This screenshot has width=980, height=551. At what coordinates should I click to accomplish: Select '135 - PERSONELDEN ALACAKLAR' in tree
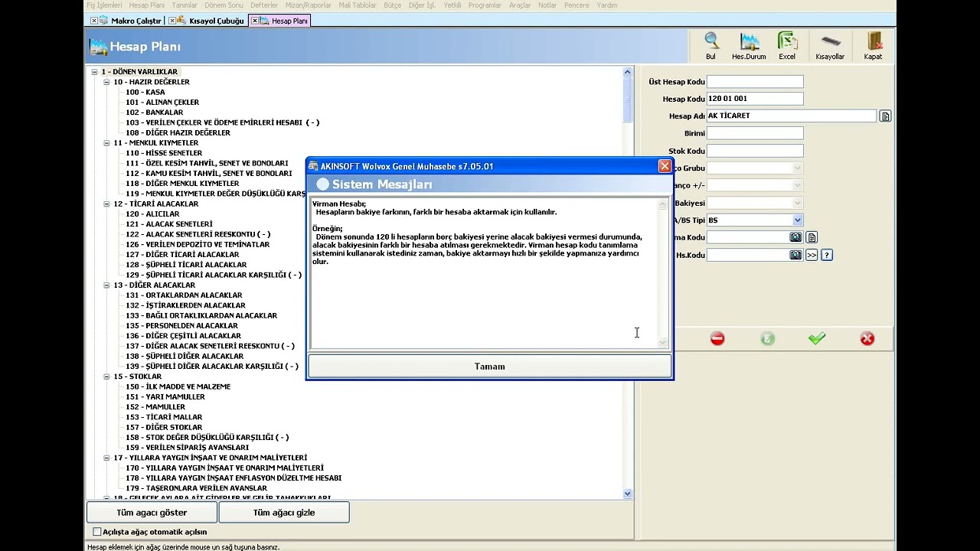(181, 326)
